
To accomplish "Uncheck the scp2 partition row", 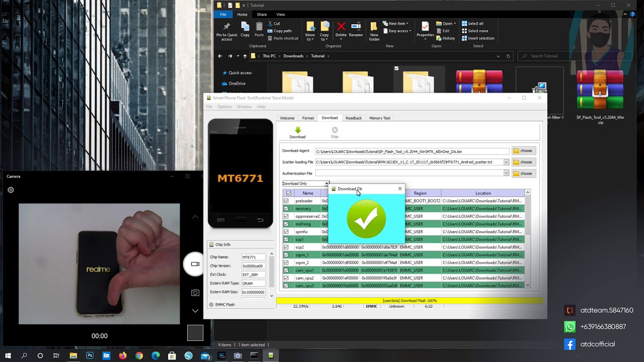I will point(286,247).
